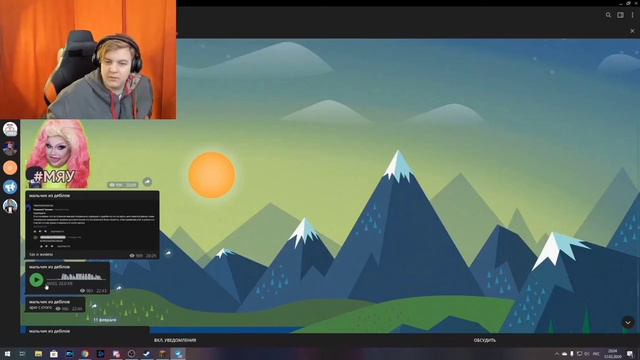Expand hidden system tray icons chevron
This screenshot has width=640, height=360.
pyautogui.click(x=557, y=354)
